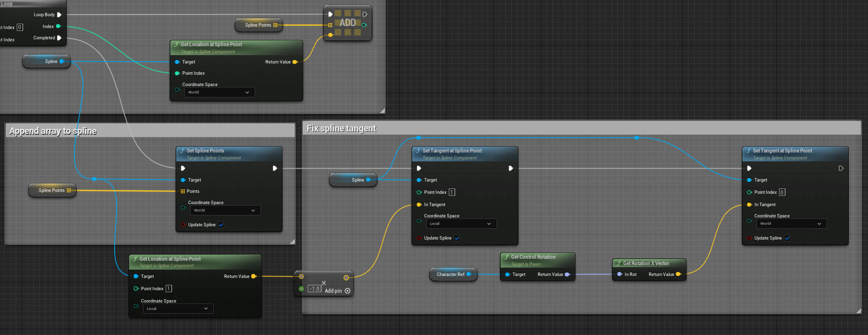
Task: Click Point Index value field on second Set Tangent
Action: pos(782,192)
